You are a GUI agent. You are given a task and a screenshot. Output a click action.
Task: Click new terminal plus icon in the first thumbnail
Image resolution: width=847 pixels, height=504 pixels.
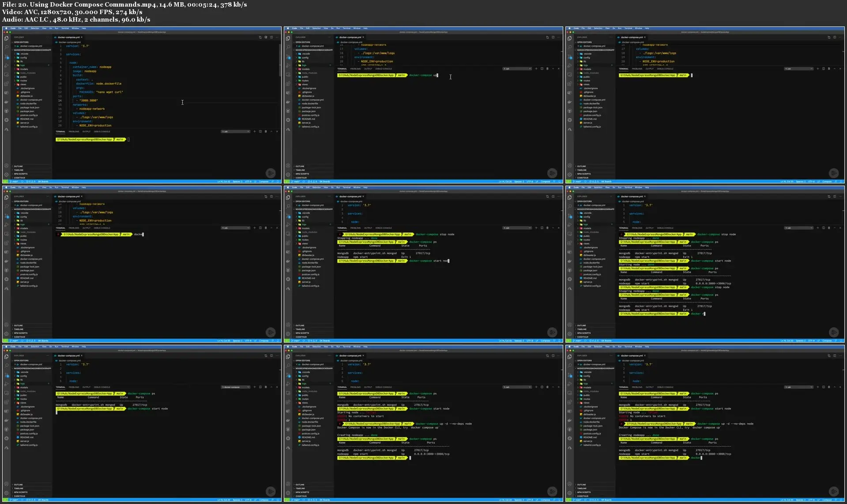[x=254, y=131]
